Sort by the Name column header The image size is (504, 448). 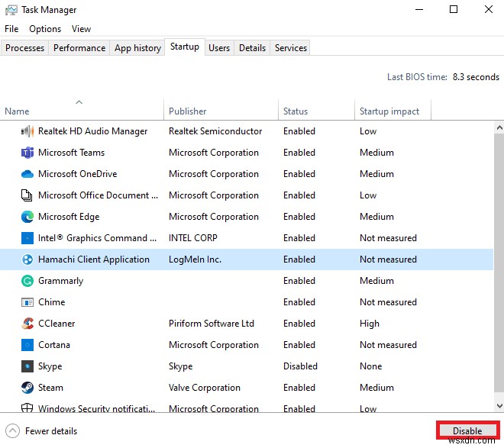click(82, 110)
